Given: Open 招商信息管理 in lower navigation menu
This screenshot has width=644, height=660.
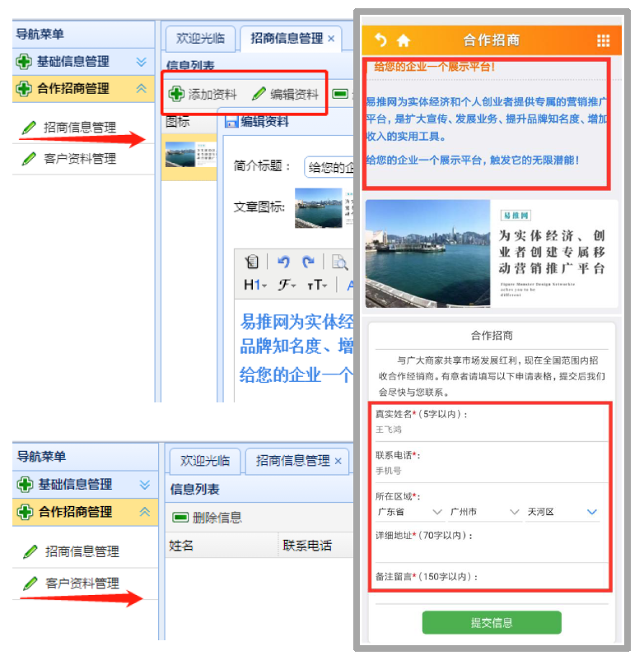Looking at the screenshot, I should click(82, 551).
